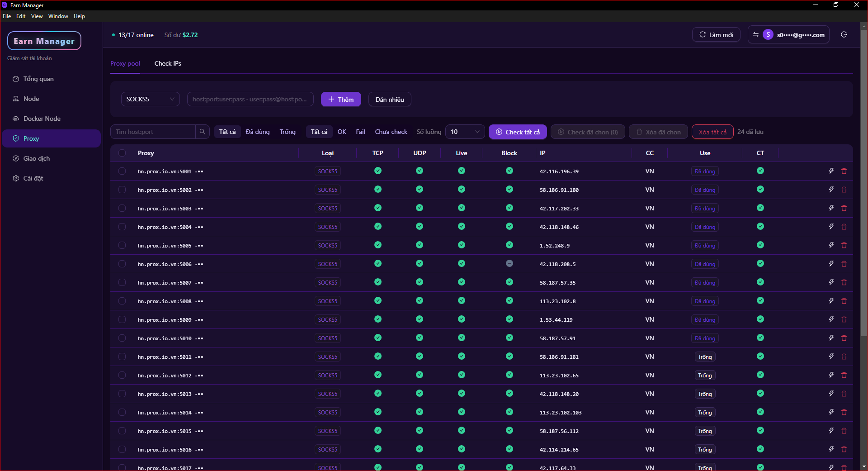
Task: Click the Dán nhiều button
Action: point(390,100)
